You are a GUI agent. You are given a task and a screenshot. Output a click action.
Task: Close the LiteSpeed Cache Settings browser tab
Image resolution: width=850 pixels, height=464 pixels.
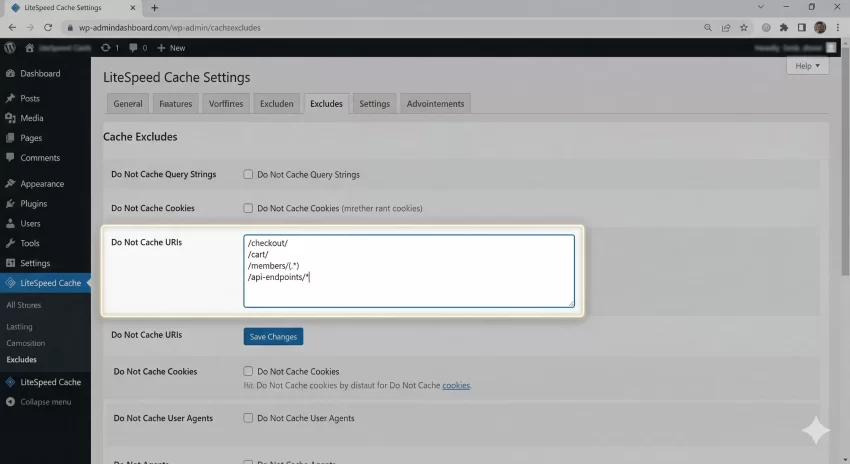point(133,8)
